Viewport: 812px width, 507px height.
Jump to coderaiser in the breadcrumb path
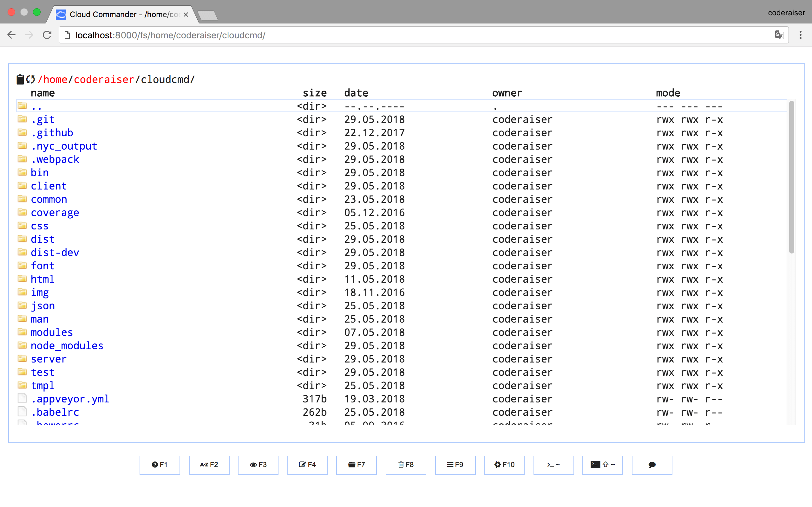coord(104,79)
